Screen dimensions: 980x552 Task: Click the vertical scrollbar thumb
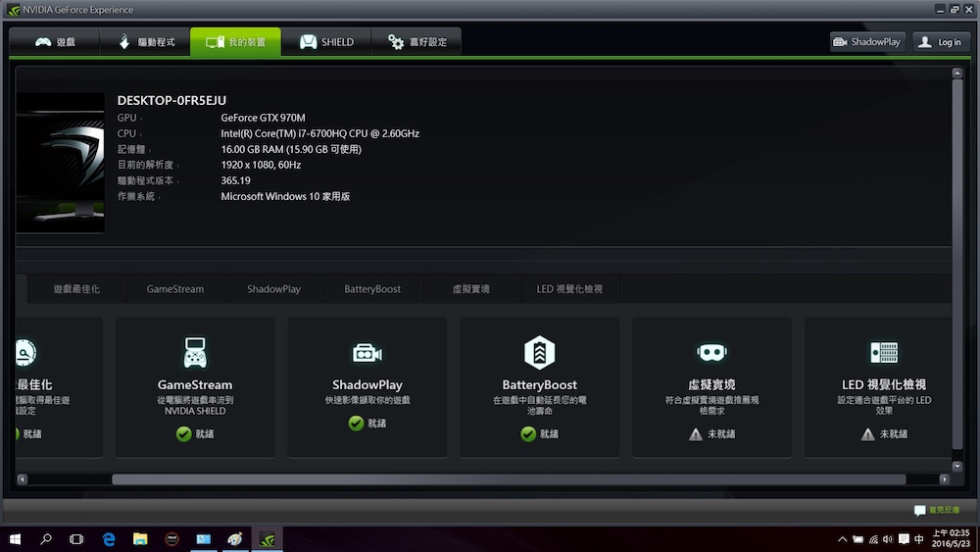(956, 264)
